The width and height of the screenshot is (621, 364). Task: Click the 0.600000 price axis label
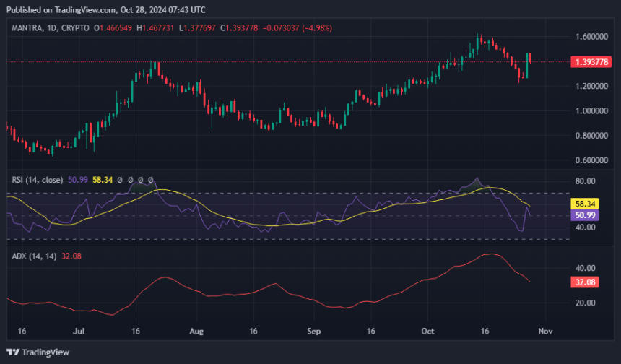[x=591, y=160]
